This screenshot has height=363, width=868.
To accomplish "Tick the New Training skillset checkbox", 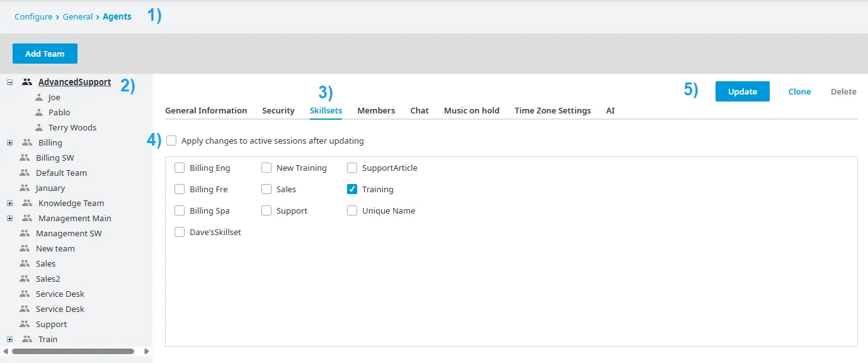I will (x=266, y=168).
